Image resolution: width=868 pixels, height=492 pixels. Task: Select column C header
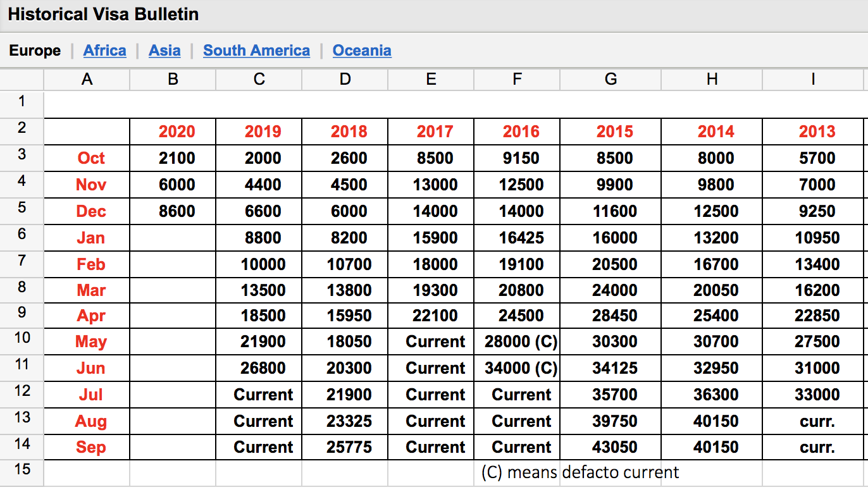click(259, 80)
